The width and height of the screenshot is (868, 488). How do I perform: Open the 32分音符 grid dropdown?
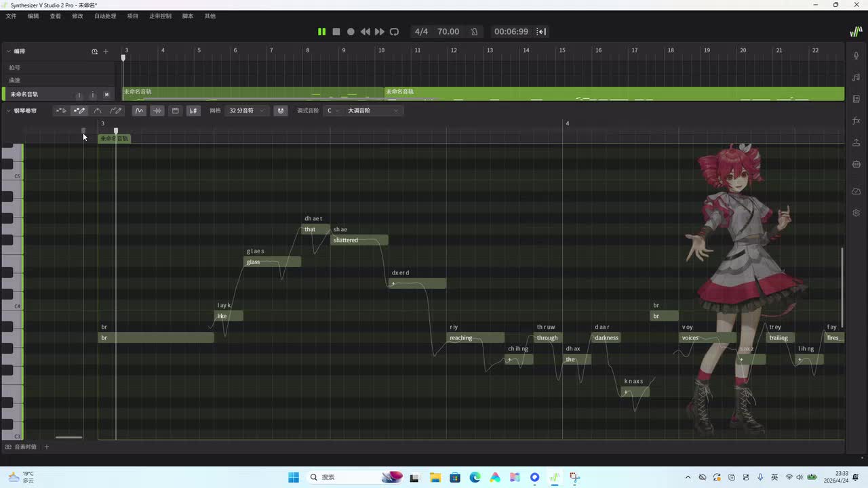(247, 110)
